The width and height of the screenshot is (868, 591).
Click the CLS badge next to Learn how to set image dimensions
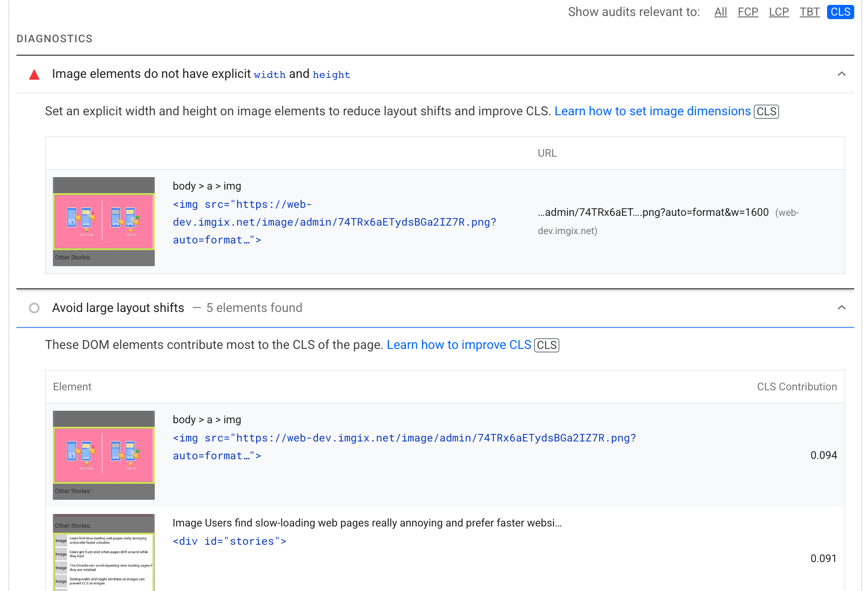tap(767, 111)
